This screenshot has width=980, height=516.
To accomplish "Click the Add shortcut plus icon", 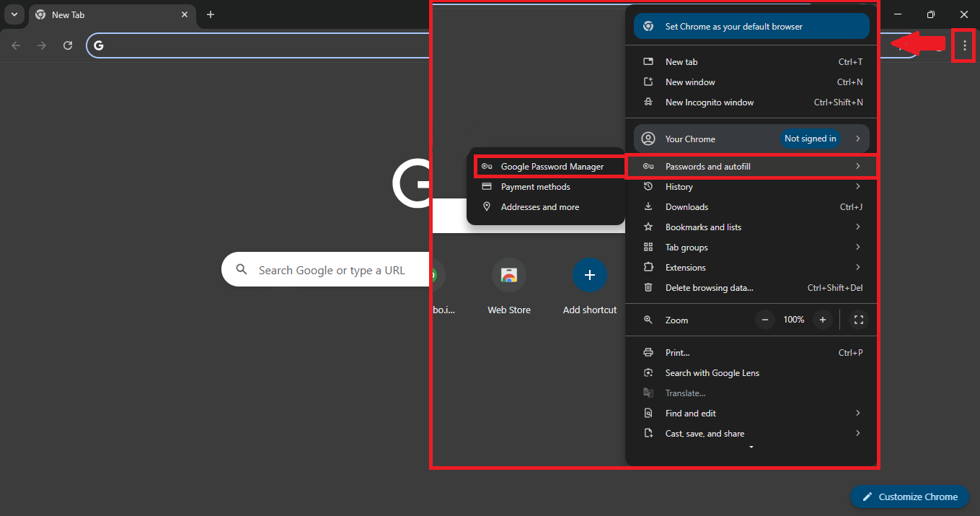I will (x=589, y=275).
